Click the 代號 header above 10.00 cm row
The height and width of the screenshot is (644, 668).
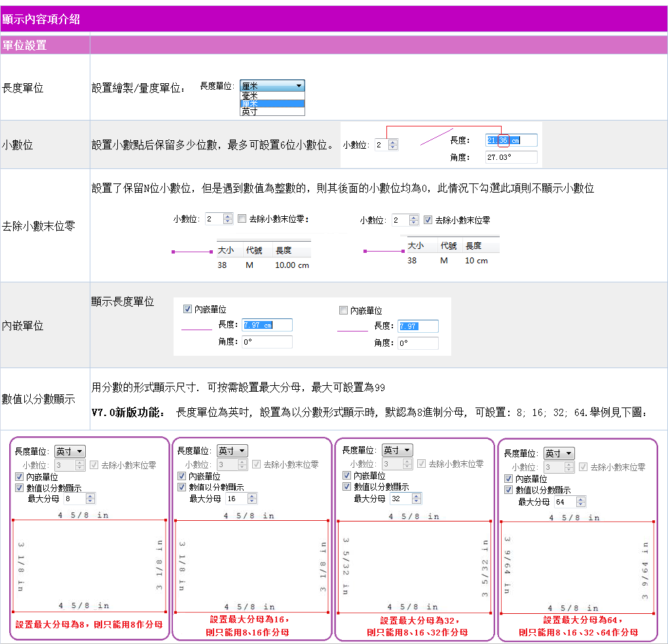click(254, 250)
